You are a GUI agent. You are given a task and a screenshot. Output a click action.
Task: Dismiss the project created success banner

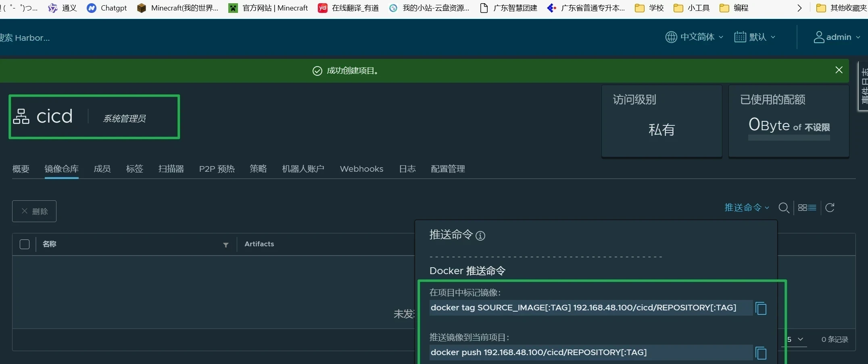click(x=839, y=70)
